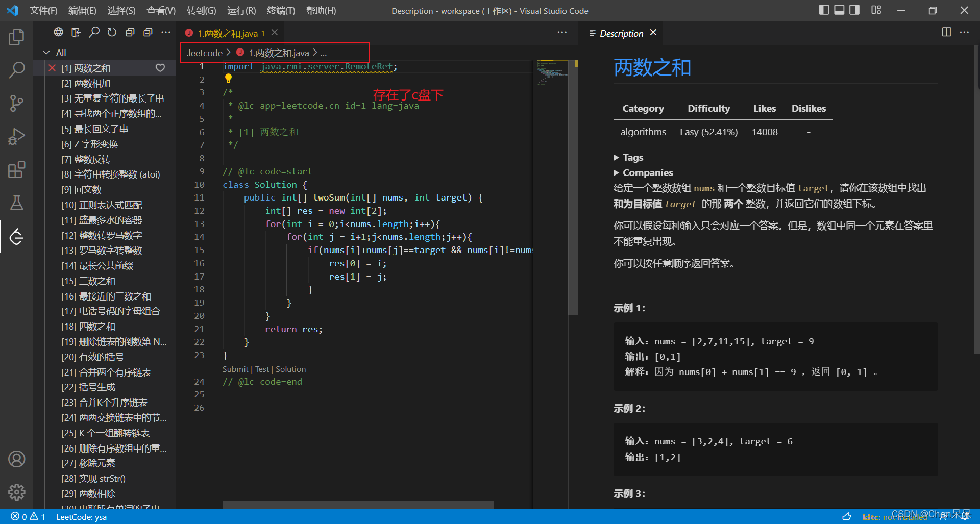Toggle primary side bar visibility

824,10
